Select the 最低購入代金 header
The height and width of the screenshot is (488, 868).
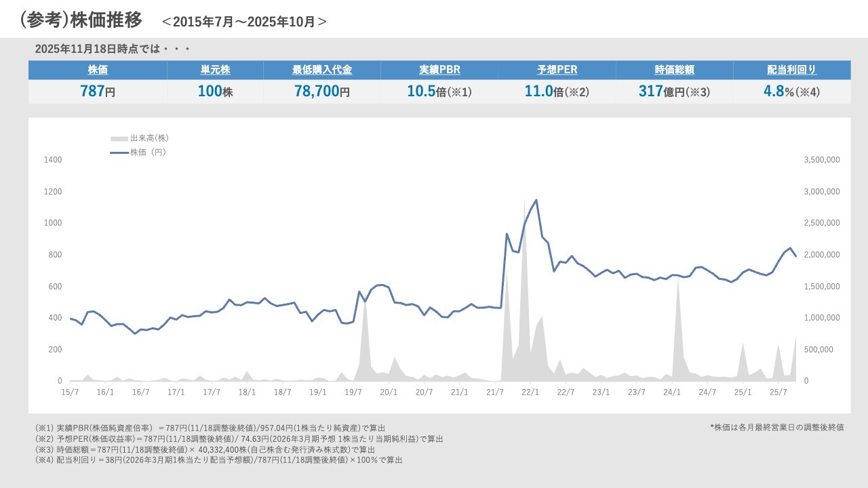pyautogui.click(x=321, y=70)
